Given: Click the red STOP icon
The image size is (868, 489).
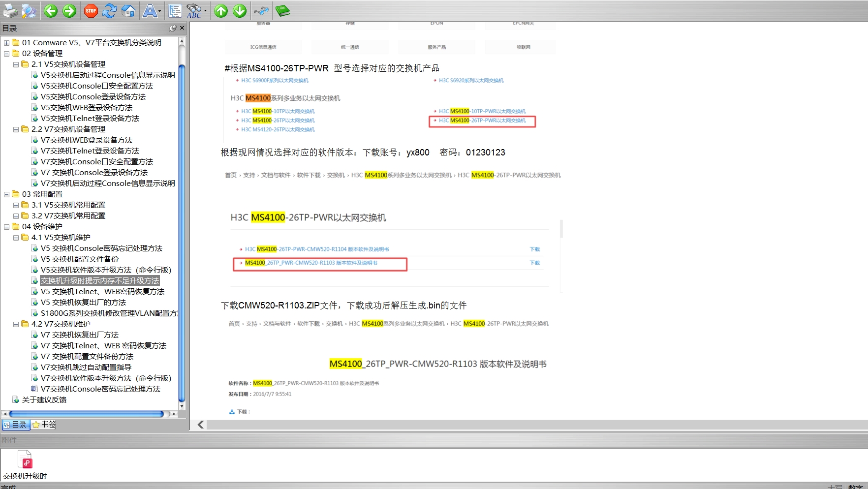Looking at the screenshot, I should coord(91,11).
